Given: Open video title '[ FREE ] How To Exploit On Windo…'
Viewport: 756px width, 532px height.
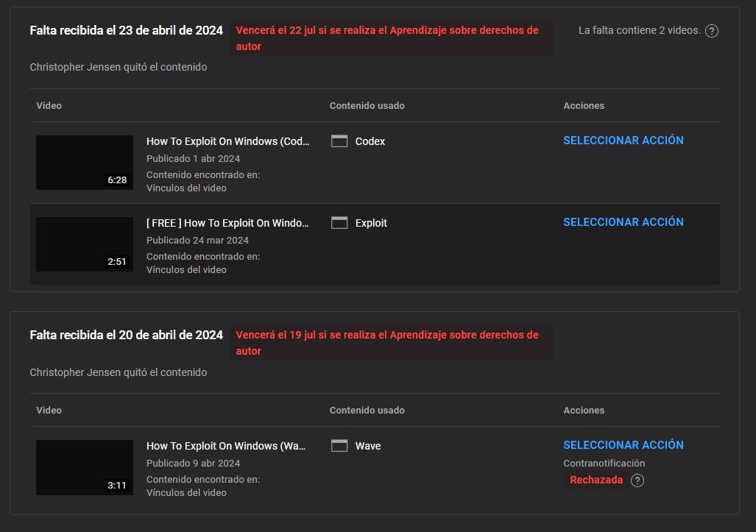Looking at the screenshot, I should pos(227,223).
